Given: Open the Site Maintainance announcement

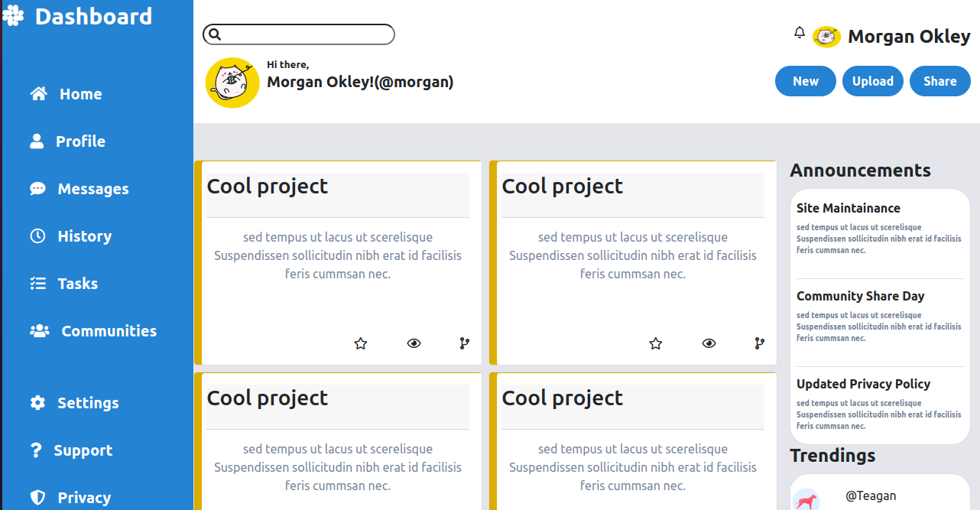Looking at the screenshot, I should (x=848, y=208).
